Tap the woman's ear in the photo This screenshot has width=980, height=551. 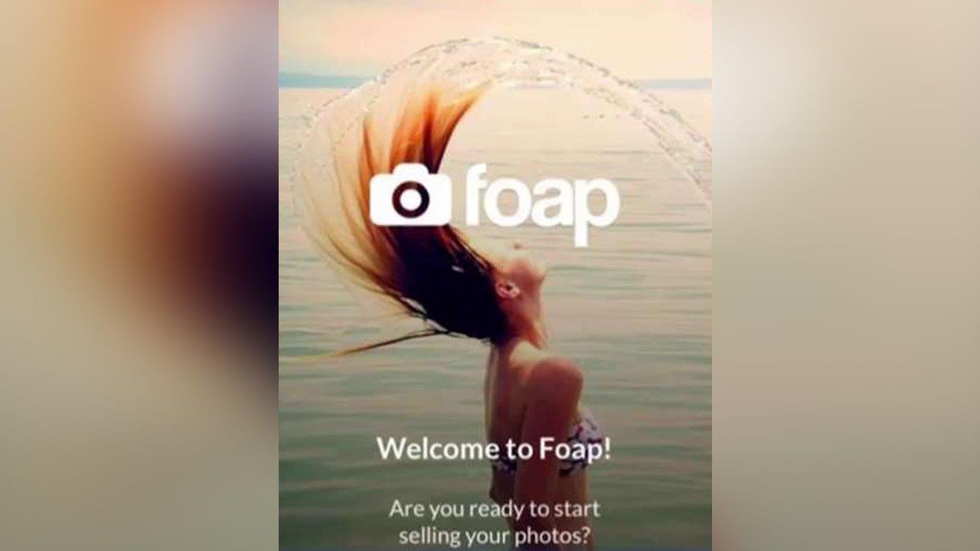[505, 289]
